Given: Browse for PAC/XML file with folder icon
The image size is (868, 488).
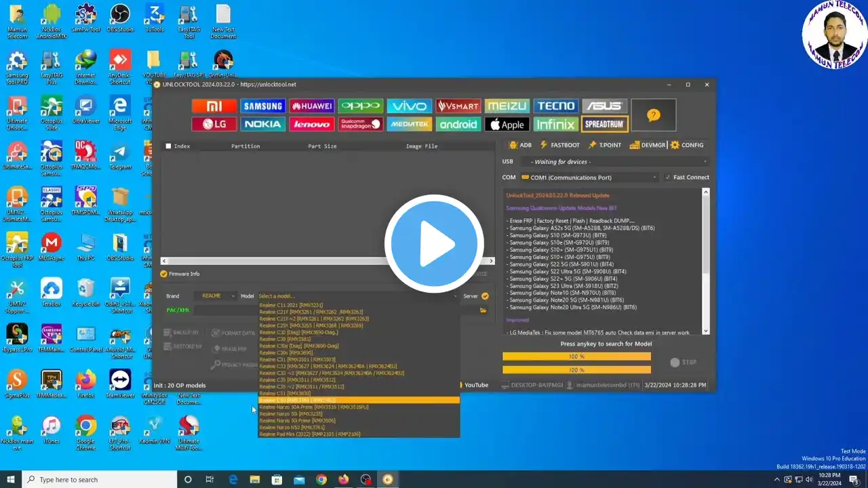Looking at the screenshot, I should pos(484,310).
